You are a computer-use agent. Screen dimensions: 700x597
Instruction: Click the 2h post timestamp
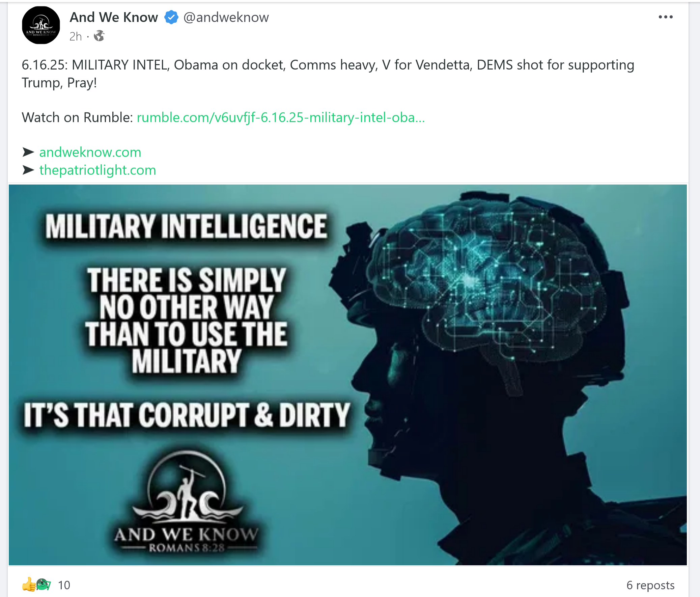pyautogui.click(x=76, y=36)
